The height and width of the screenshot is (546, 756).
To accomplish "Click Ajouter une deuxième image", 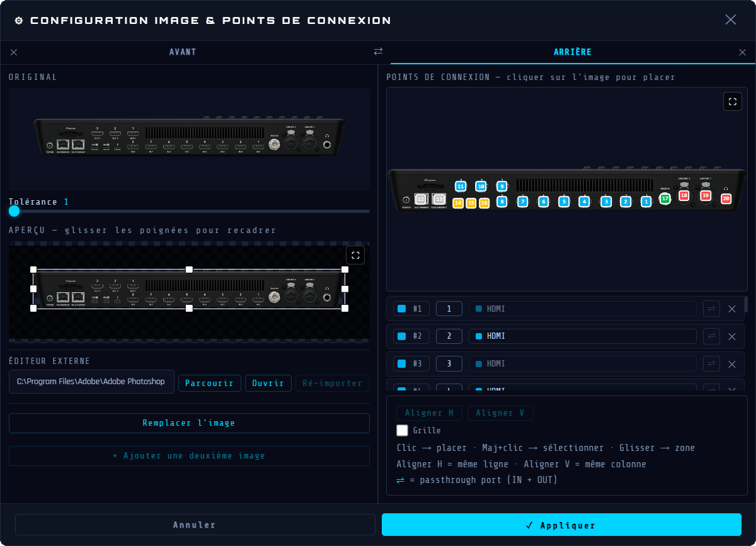I will [189, 456].
